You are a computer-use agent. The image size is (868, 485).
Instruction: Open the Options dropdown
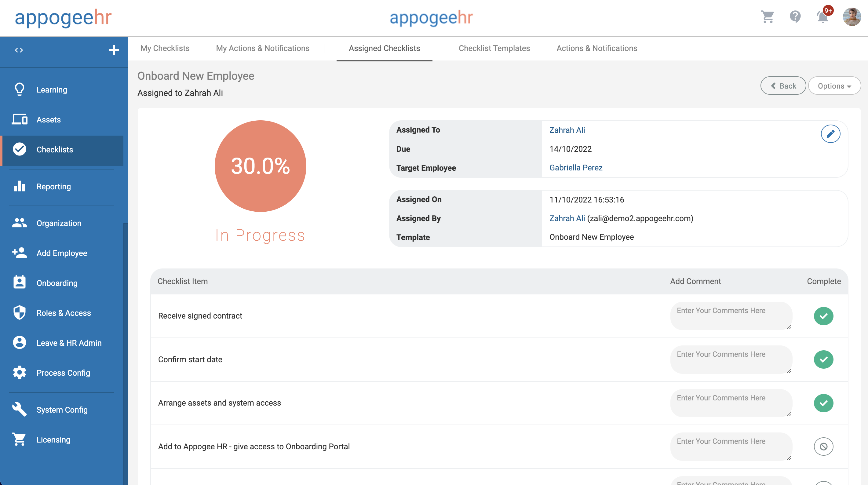(x=834, y=86)
